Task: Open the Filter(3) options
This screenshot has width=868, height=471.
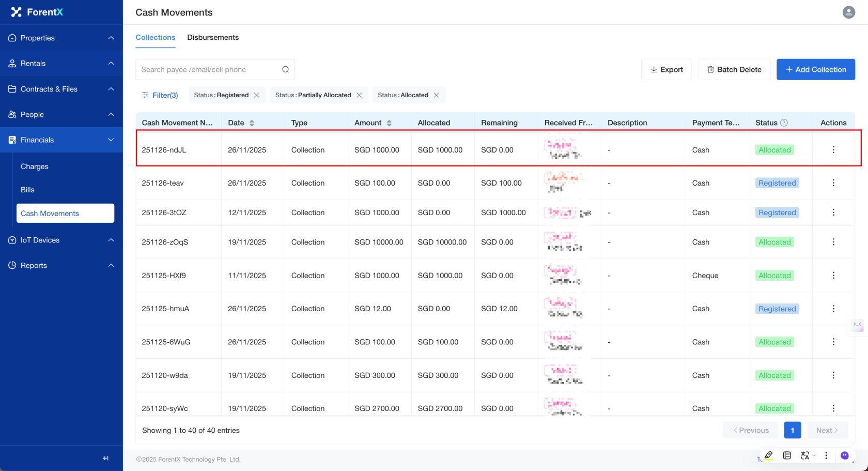Action: (160, 95)
